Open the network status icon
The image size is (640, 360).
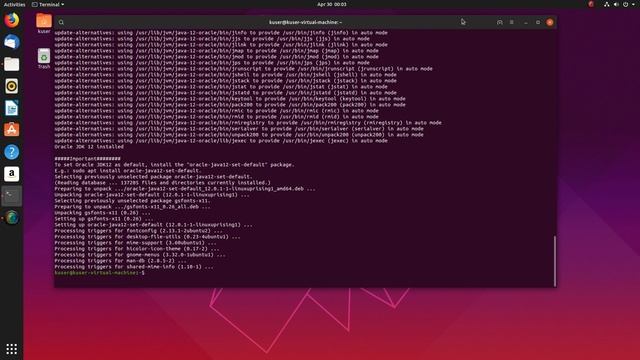click(x=607, y=4)
